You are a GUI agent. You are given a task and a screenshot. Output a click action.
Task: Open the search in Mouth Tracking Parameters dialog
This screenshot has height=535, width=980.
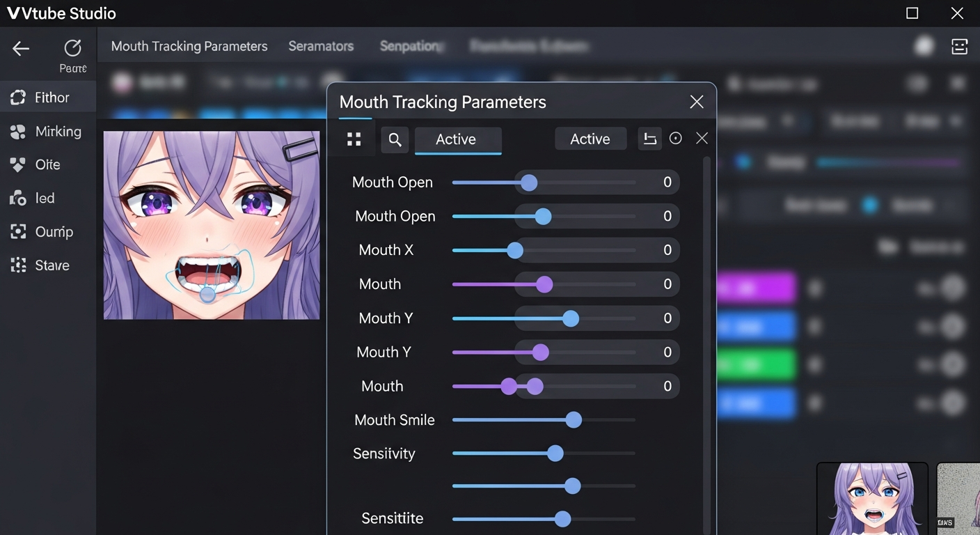[395, 139]
